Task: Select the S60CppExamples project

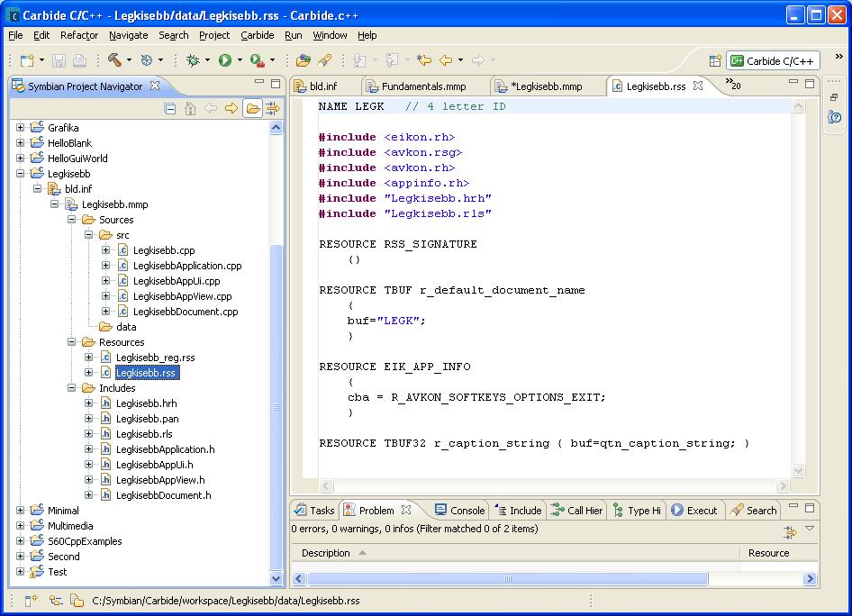Action: pyautogui.click(x=85, y=541)
